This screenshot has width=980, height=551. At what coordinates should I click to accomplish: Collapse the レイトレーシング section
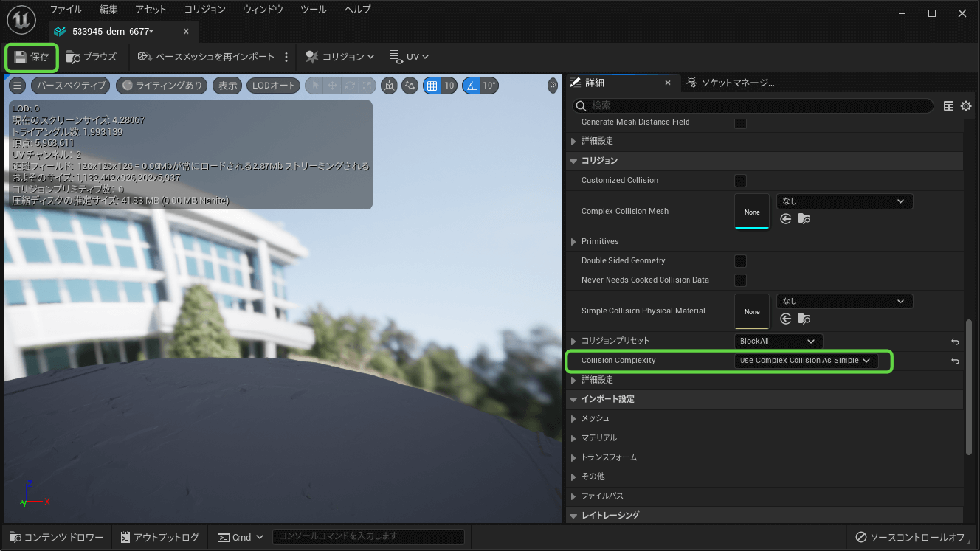[574, 516]
